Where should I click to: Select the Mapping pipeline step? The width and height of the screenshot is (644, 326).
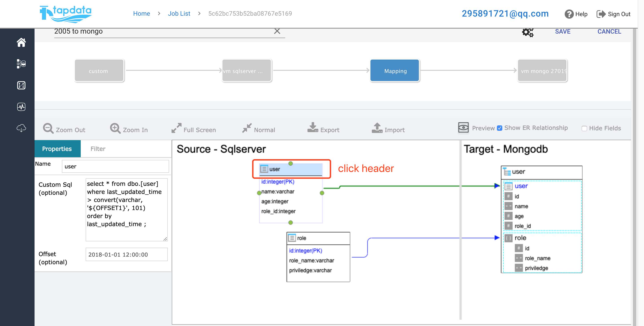point(394,71)
